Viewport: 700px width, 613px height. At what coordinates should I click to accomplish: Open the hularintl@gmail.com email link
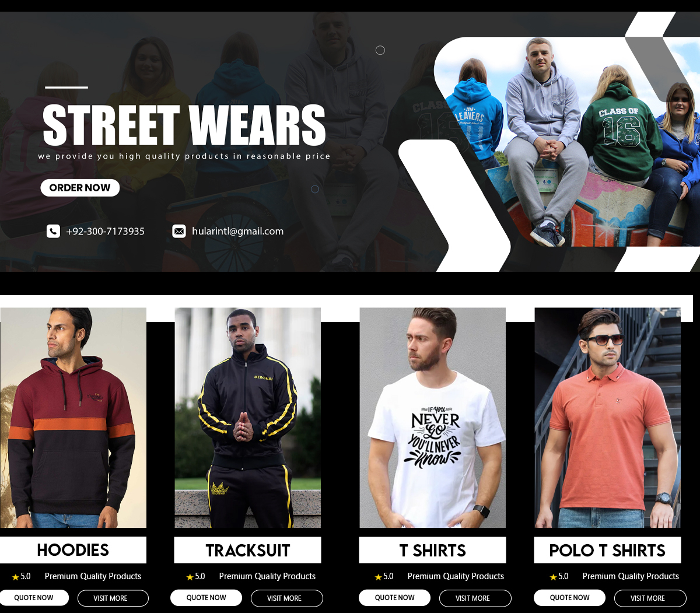click(x=237, y=232)
